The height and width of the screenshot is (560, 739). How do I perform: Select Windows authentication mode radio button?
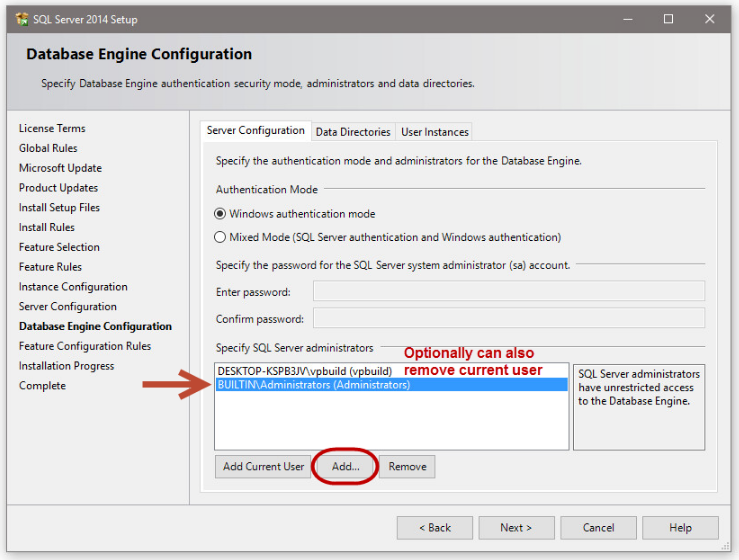pos(221,214)
